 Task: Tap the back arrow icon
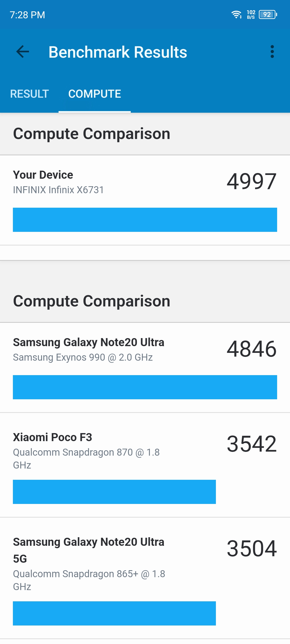coord(23,52)
